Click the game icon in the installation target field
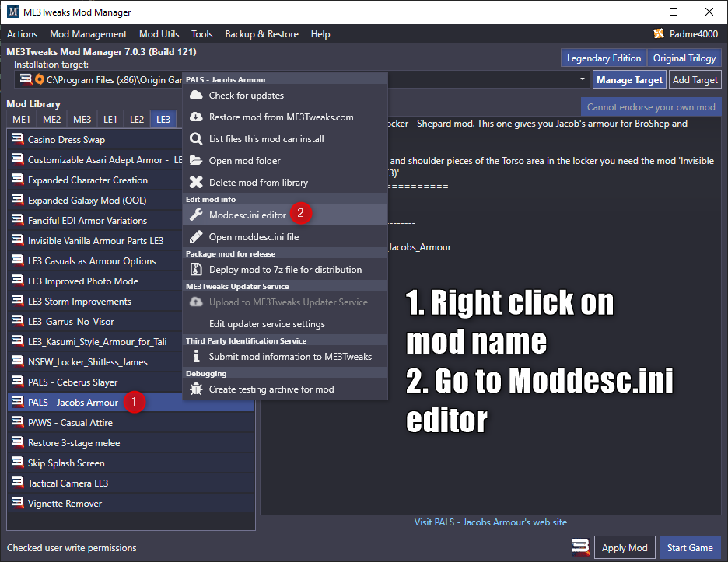728x562 pixels. (26, 79)
